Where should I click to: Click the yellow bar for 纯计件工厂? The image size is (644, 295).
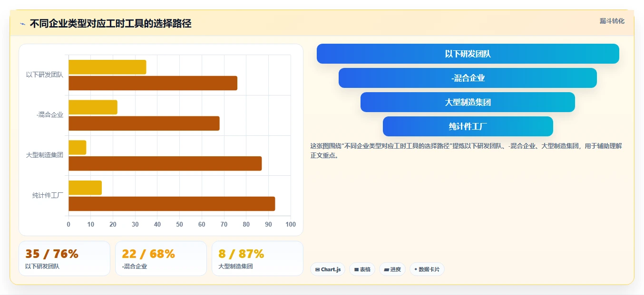[x=85, y=188]
